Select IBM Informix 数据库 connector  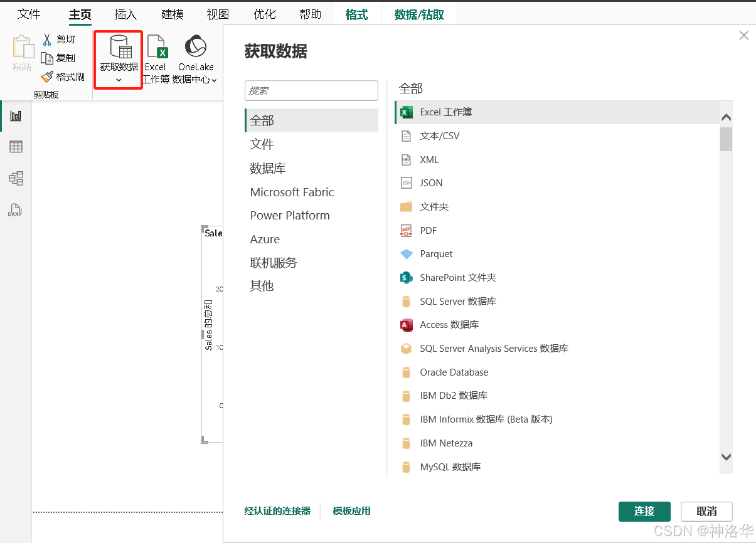556,419
